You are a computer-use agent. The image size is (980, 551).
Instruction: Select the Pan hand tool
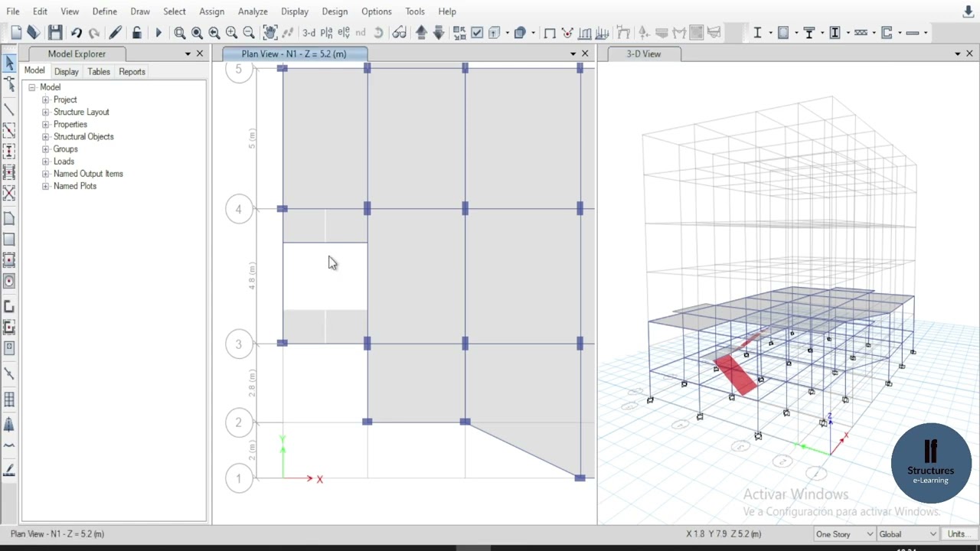(269, 32)
